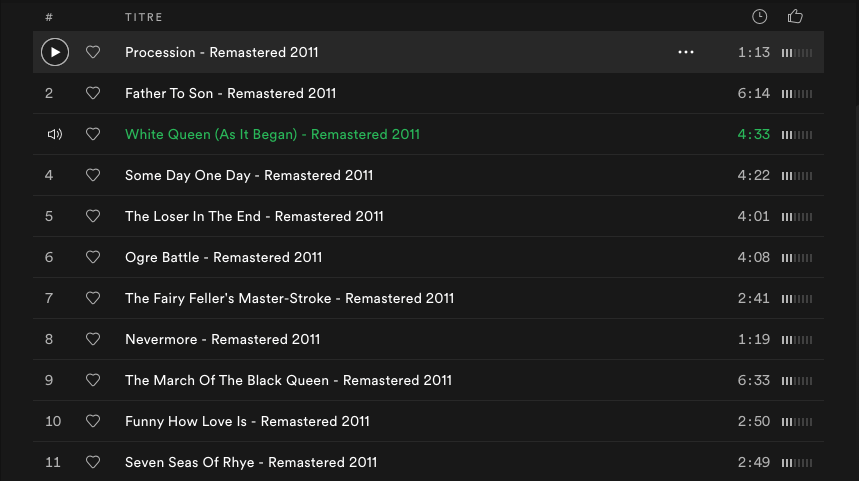Image resolution: width=859 pixels, height=481 pixels.
Task: Click the heart for Funny How Love Is
Action: coord(93,421)
